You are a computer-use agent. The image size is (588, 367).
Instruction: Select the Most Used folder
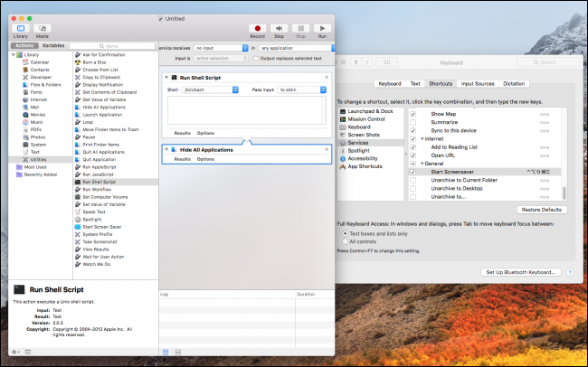click(x=35, y=167)
